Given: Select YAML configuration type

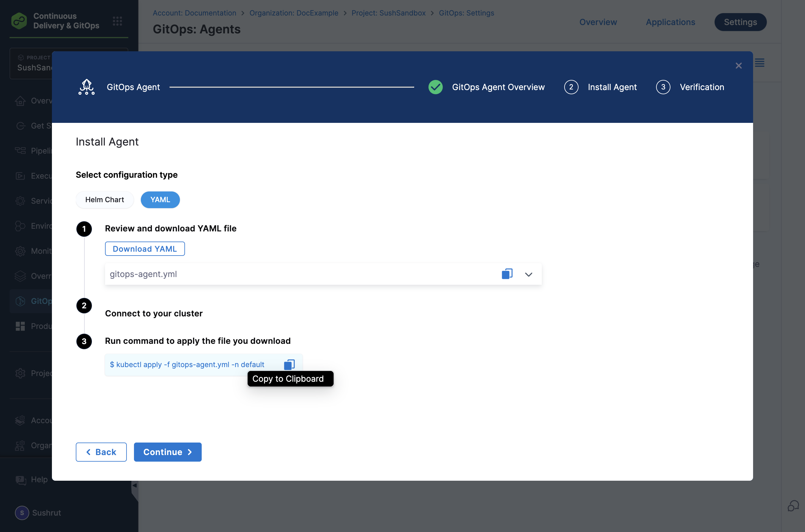Looking at the screenshot, I should [160, 199].
